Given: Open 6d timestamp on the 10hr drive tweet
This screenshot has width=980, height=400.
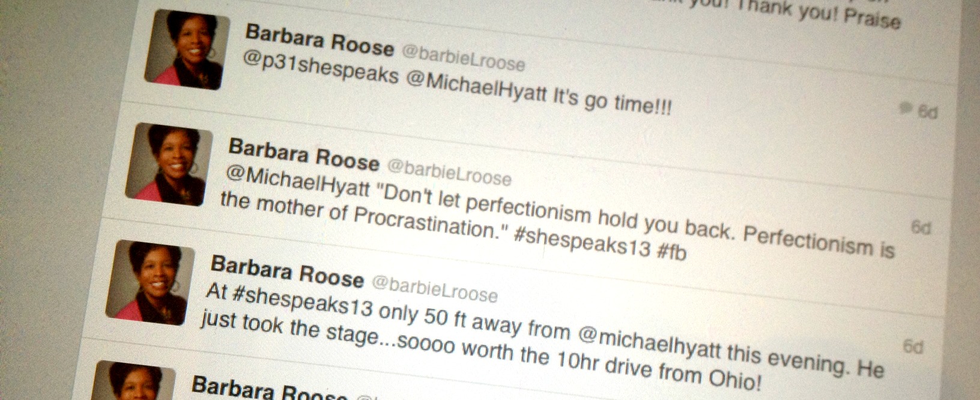Looking at the screenshot, I should [x=913, y=347].
